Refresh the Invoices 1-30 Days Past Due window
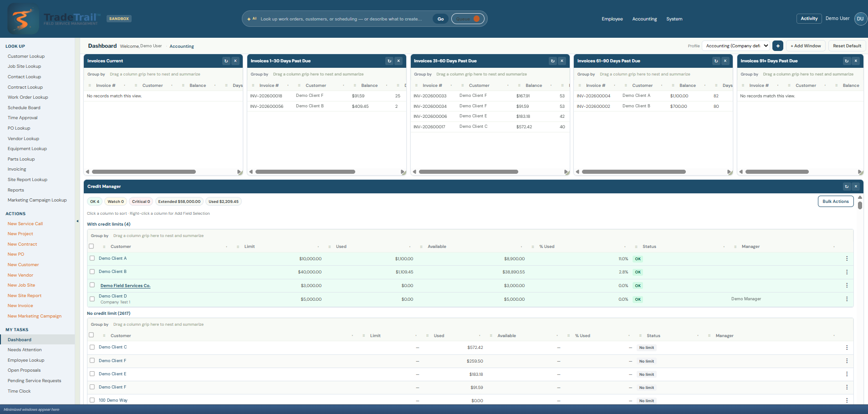The height and width of the screenshot is (414, 868). tap(389, 61)
